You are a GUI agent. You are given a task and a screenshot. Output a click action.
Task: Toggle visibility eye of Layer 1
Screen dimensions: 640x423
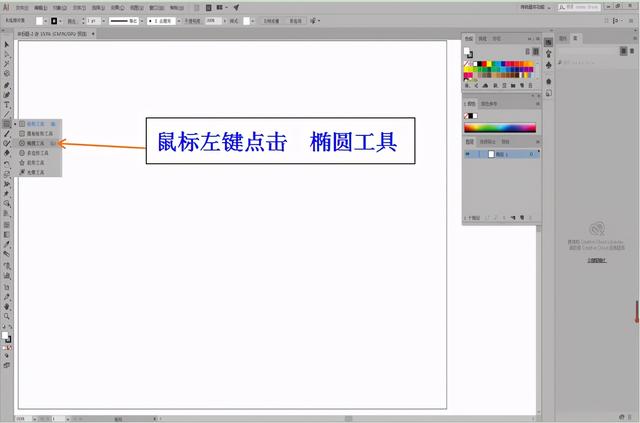[x=468, y=154]
